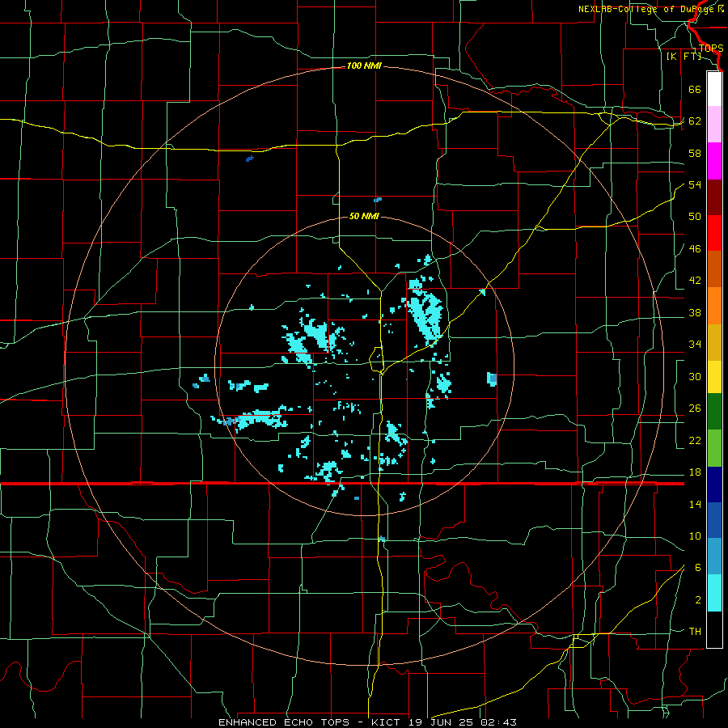Click the '54' legend value
The image size is (728, 728).
695,184
